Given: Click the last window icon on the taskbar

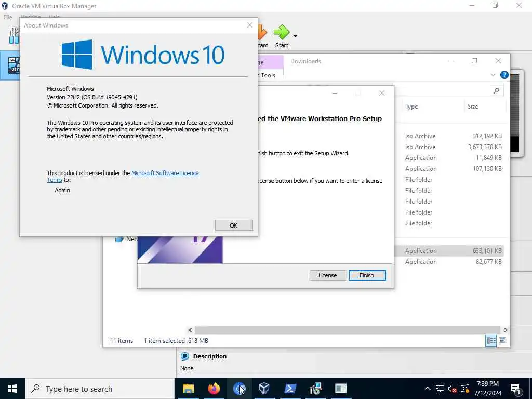Looking at the screenshot, I should click(x=341, y=389).
